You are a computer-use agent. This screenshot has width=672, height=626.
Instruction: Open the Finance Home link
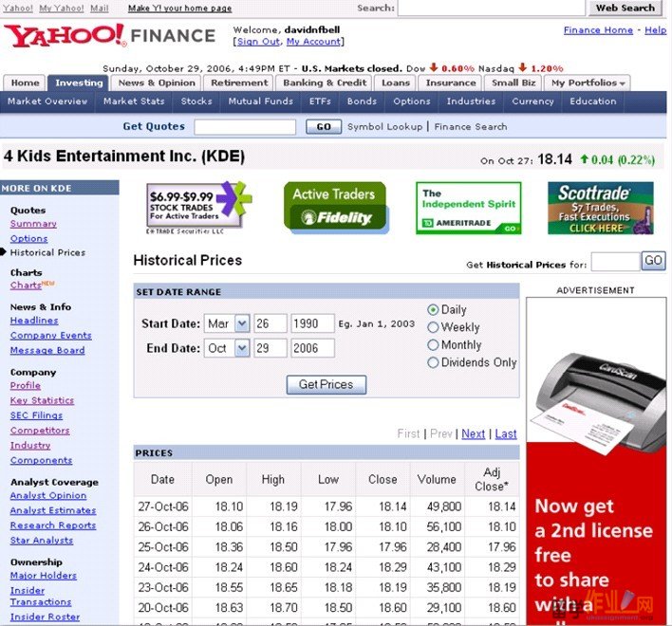[598, 30]
